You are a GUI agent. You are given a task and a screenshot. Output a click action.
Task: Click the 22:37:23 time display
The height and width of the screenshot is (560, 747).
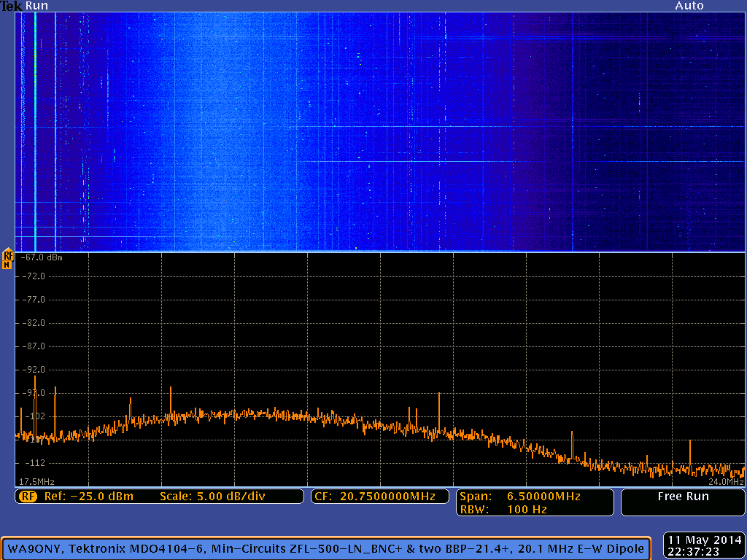(694, 553)
